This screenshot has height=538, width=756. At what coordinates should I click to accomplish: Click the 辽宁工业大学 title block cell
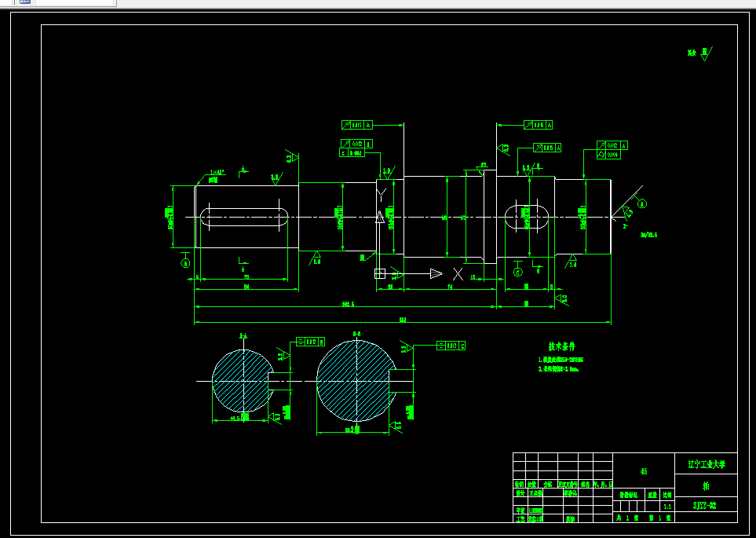tap(706, 464)
